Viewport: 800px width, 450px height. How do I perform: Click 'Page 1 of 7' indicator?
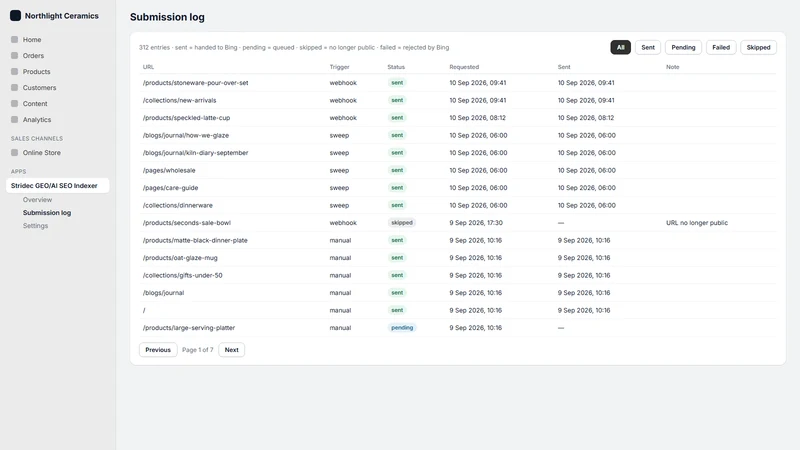click(197, 350)
